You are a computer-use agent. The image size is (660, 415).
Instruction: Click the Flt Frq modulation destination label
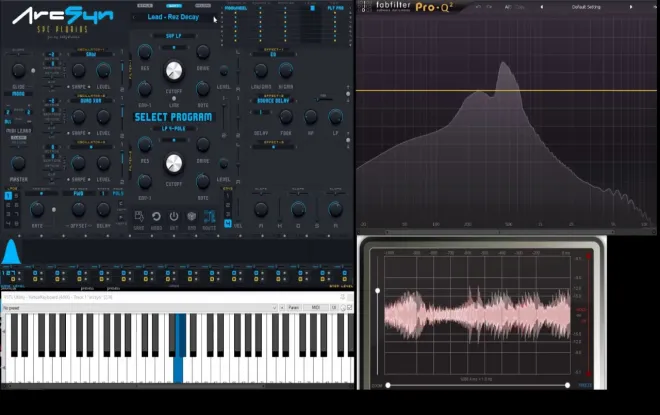point(335,8)
